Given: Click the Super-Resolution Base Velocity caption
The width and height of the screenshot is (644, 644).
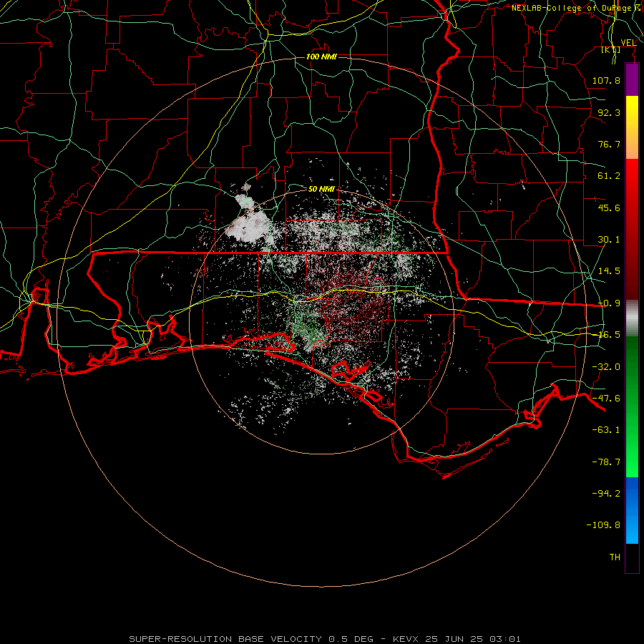Looking at the screenshot, I should [x=325, y=639].
